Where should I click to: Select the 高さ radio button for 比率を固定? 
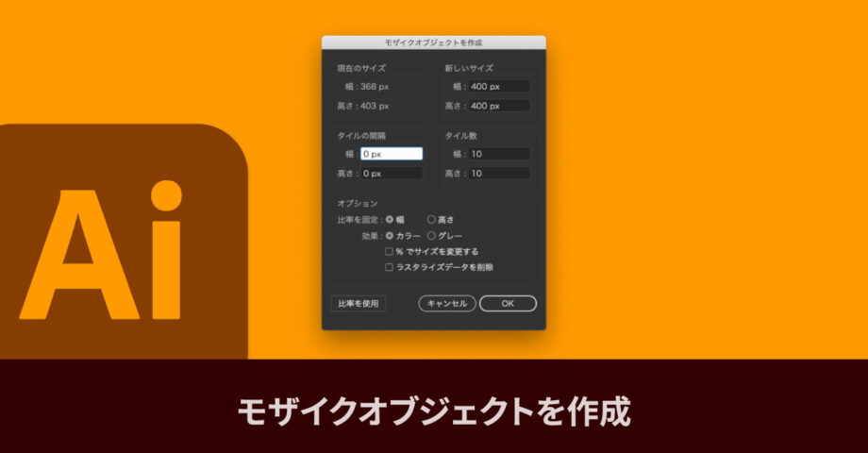point(431,220)
